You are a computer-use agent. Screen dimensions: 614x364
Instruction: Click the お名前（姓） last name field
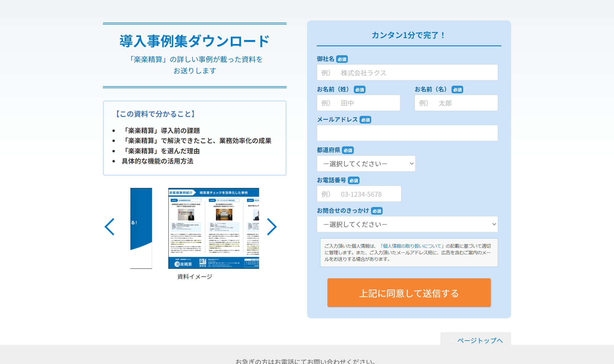click(358, 103)
